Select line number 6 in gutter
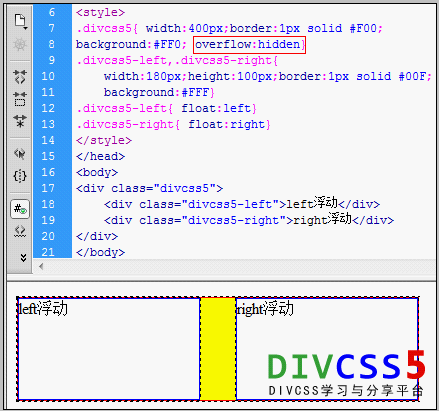440x412 pixels. tap(52, 12)
